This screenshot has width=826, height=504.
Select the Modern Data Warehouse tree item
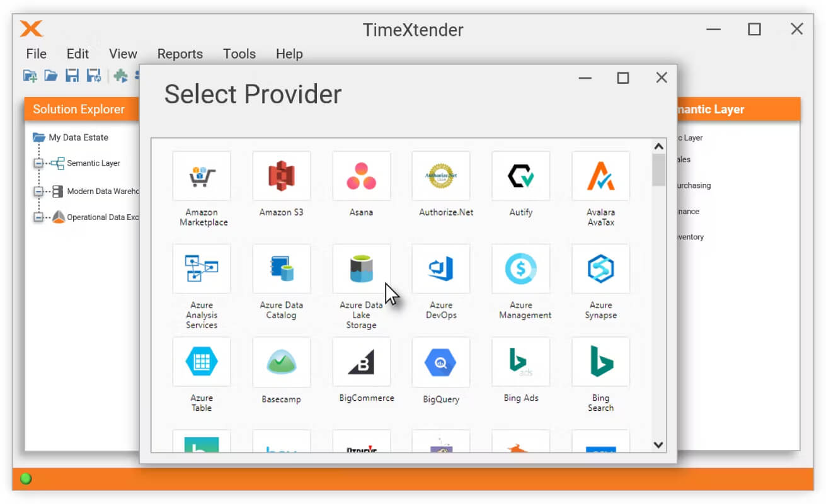click(103, 191)
